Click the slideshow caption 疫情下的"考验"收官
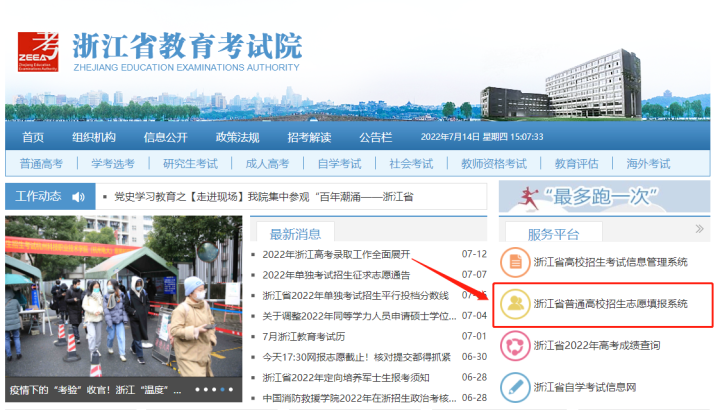Screen dimensions: 720x410 tap(96, 390)
